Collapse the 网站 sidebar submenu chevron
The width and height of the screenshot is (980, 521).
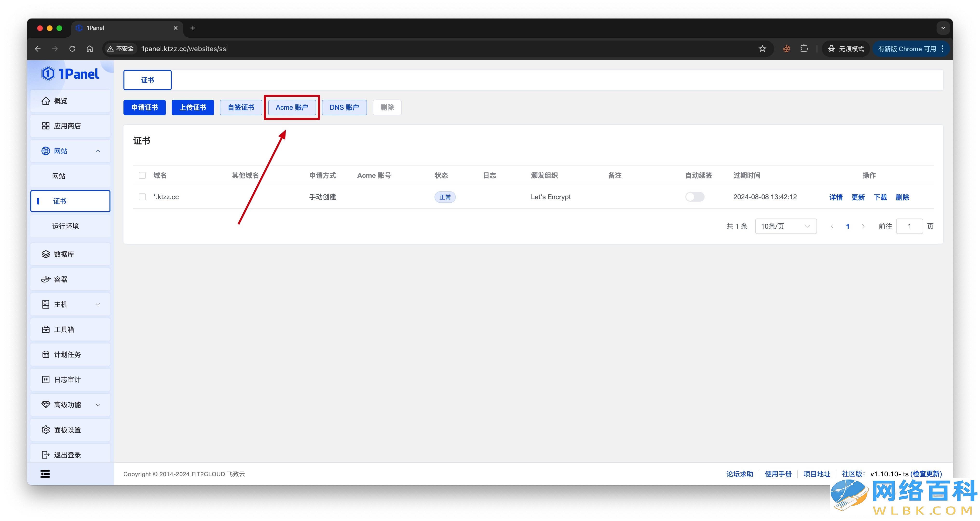[98, 151]
